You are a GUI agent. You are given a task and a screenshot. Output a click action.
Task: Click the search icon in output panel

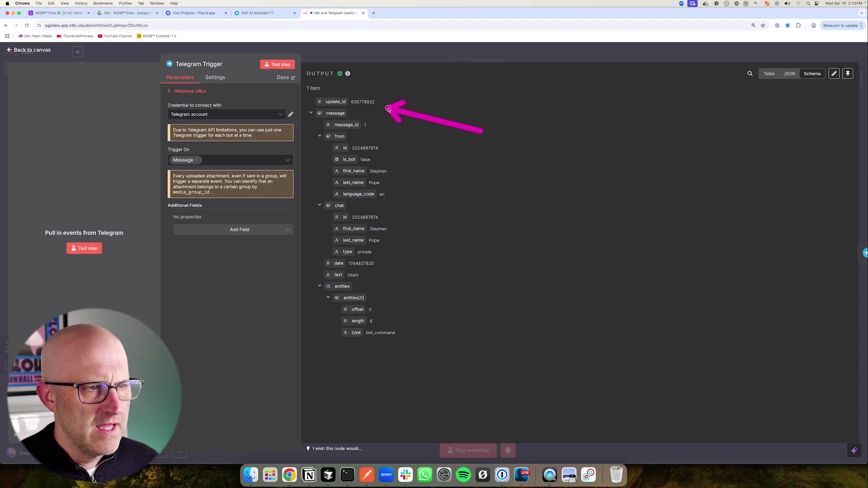[x=750, y=74]
